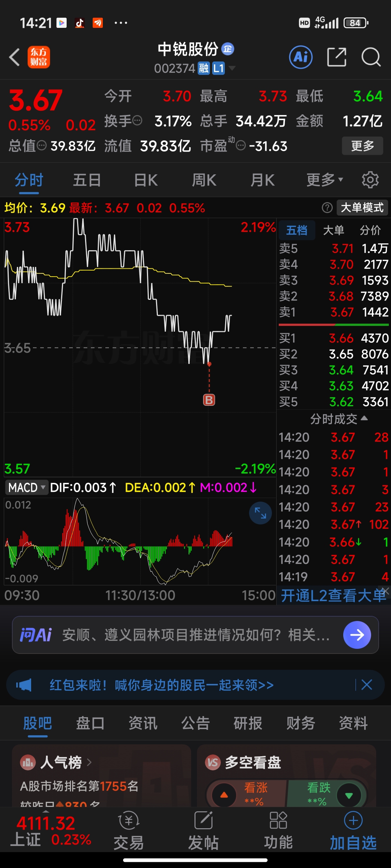Tap the 买5 3.62 order row

333,401
